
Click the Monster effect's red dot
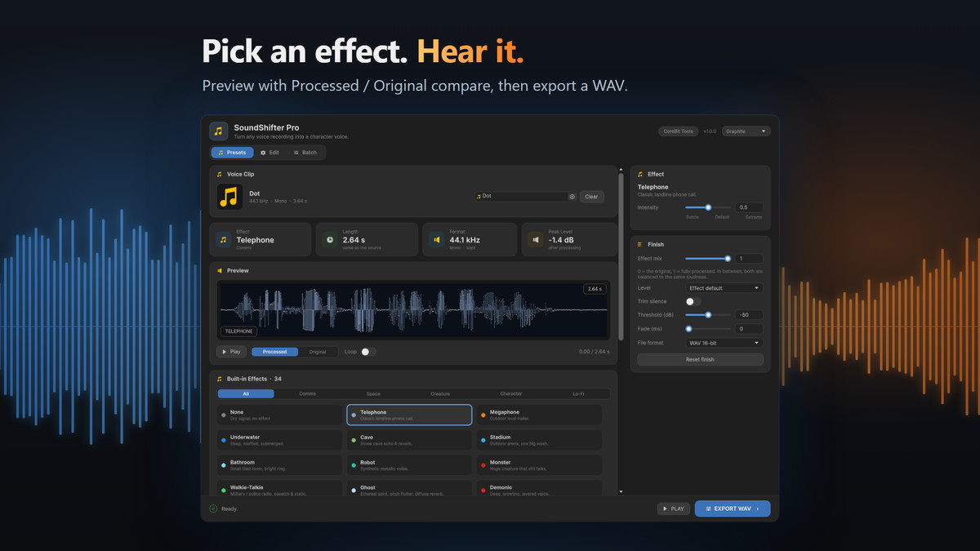(483, 465)
